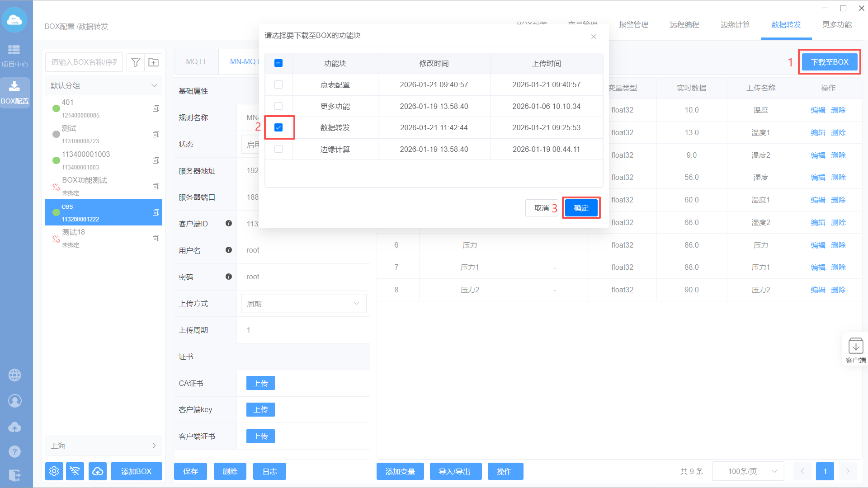Open settings gear at bottom left

(54, 471)
